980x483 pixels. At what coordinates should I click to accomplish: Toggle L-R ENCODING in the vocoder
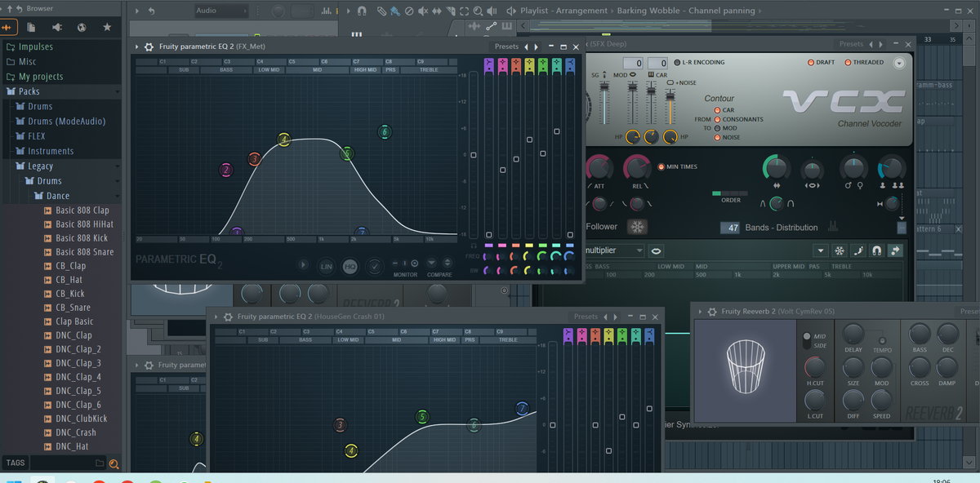click(x=675, y=63)
